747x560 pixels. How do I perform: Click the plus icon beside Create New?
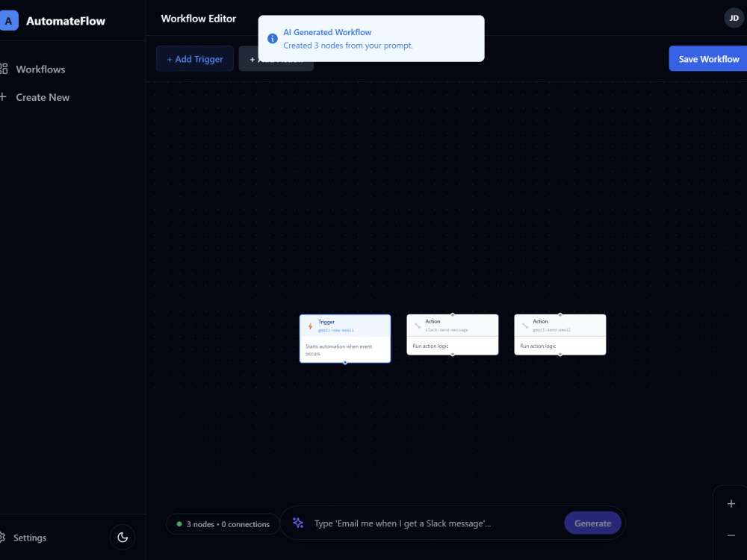point(3,97)
